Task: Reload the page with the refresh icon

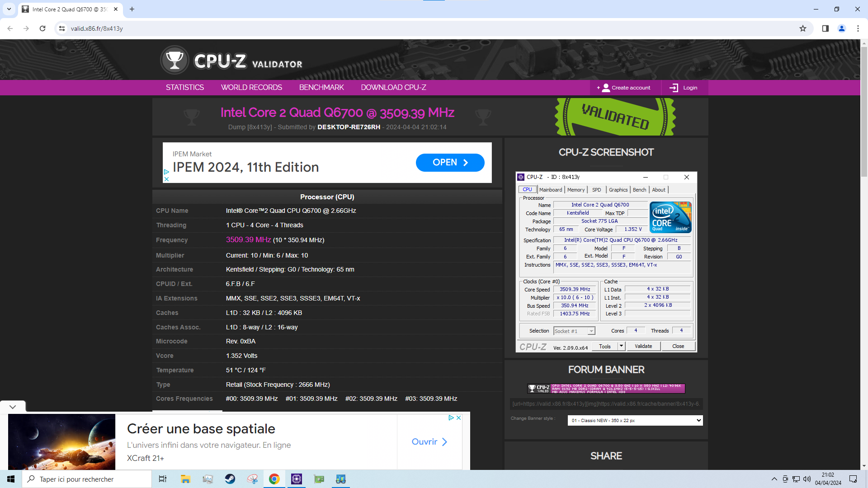Action: [x=42, y=28]
